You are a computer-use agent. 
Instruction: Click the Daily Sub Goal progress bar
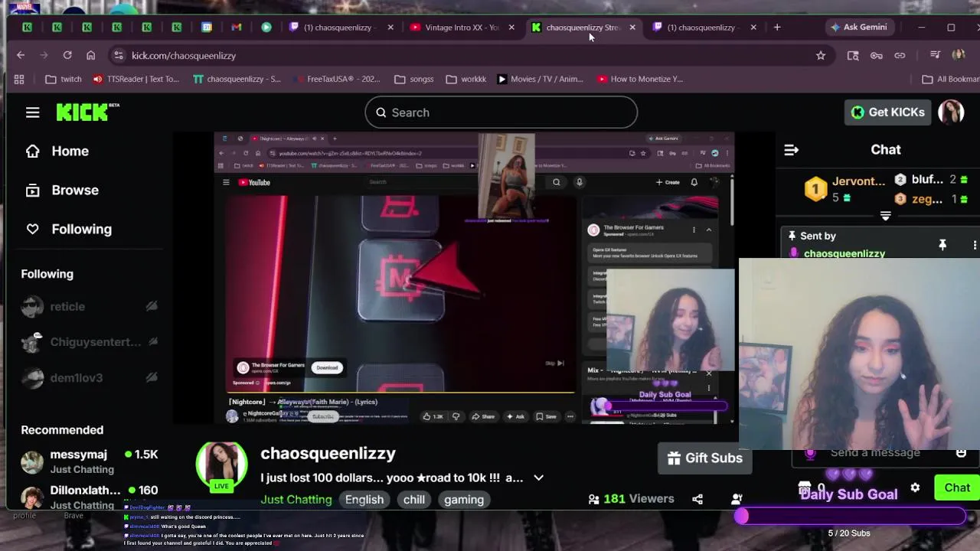[x=851, y=517]
